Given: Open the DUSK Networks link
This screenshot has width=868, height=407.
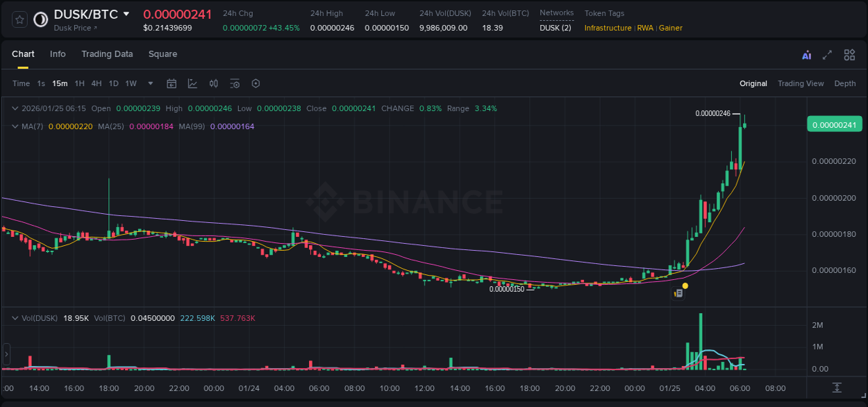Looking at the screenshot, I should tap(556, 28).
